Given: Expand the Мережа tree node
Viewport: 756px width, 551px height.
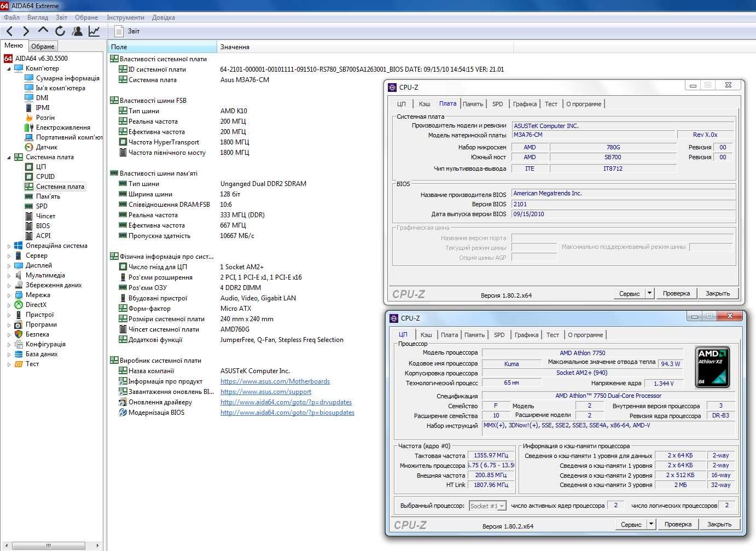Looking at the screenshot, I should (x=9, y=295).
